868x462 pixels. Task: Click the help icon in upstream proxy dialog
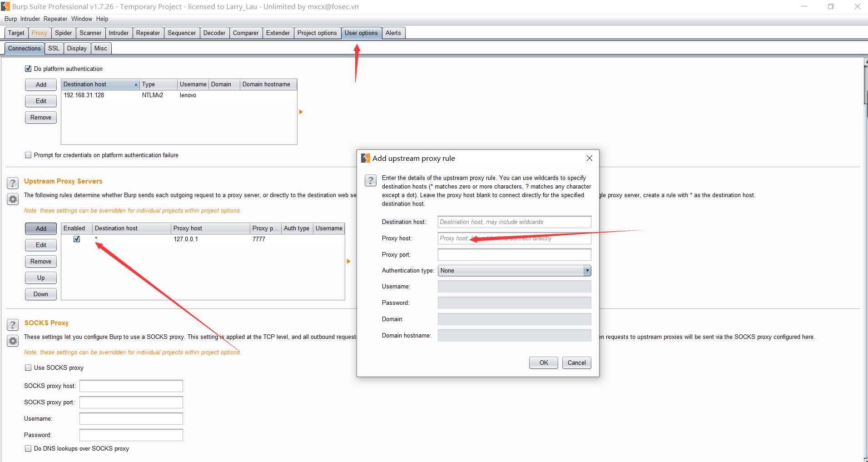click(371, 180)
